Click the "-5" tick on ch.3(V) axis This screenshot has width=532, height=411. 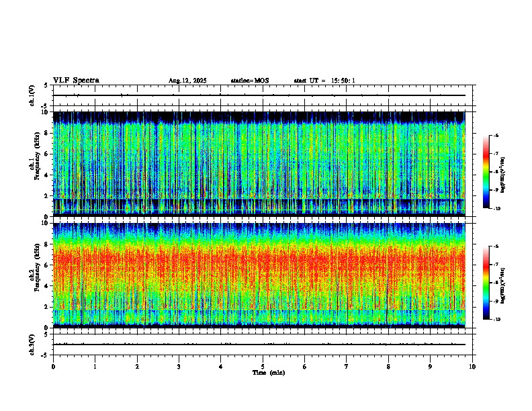tap(45, 355)
